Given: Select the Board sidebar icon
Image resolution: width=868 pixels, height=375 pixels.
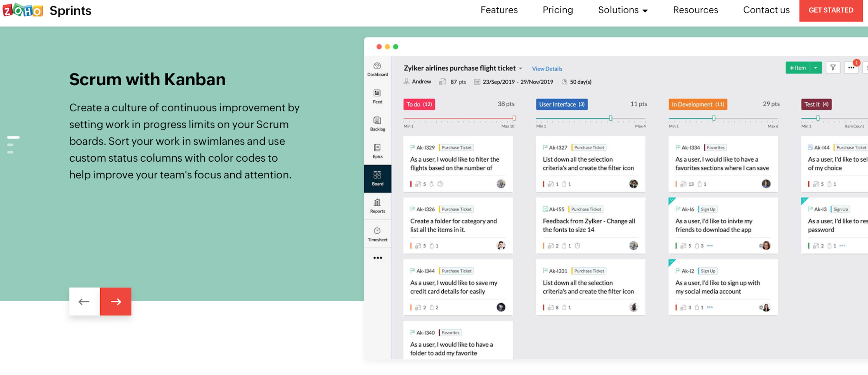Looking at the screenshot, I should click(377, 179).
